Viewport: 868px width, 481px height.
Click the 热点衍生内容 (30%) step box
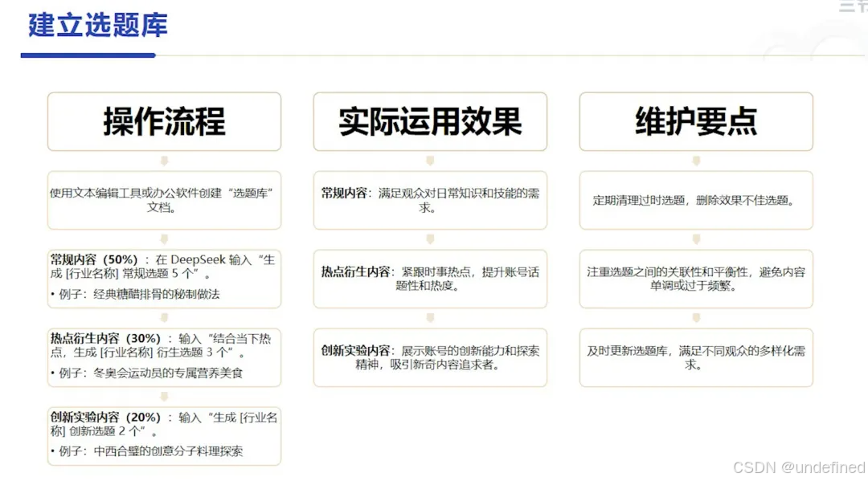coord(164,356)
